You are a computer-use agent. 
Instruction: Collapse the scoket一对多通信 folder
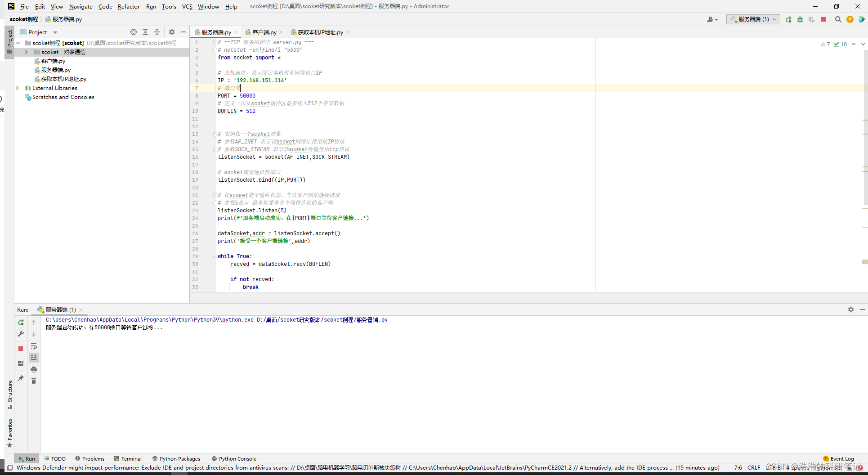(26, 52)
